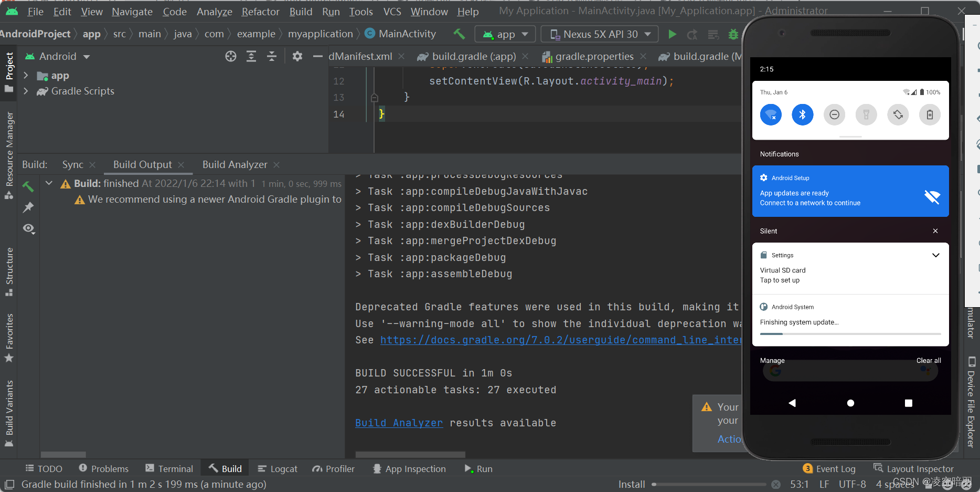The height and width of the screenshot is (492, 980).
Task: Open the app run configuration dropdown
Action: coord(505,34)
